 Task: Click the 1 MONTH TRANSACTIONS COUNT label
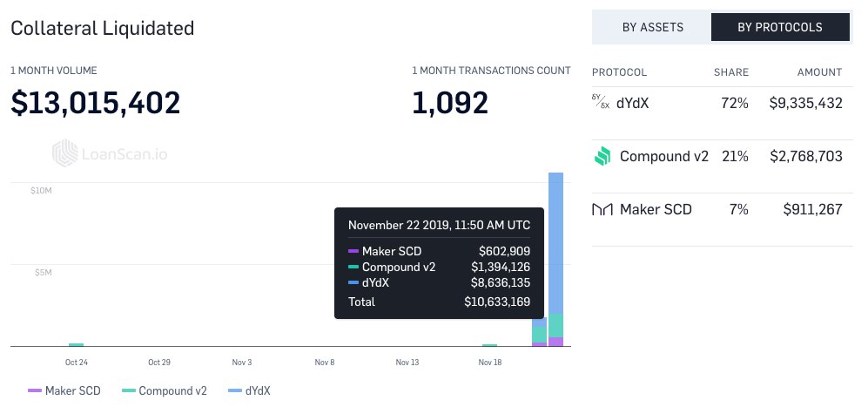491,71
